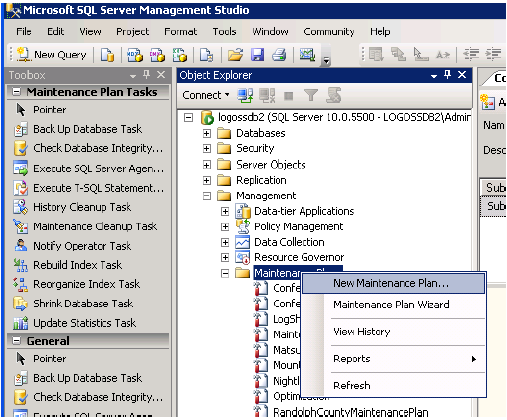Toggle auto-hide pin on Object Explorer
Image resolution: width=507 pixels, height=420 pixels.
(447, 75)
